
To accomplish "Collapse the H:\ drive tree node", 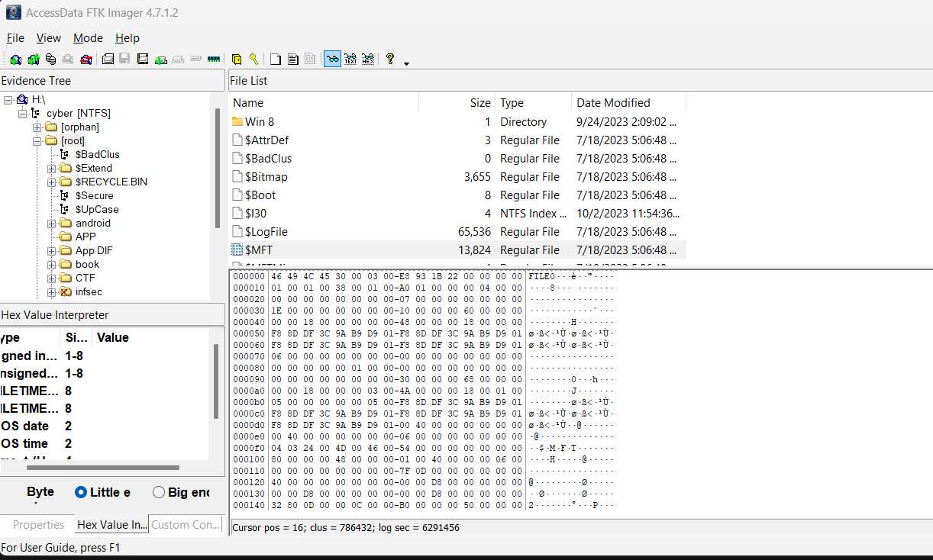I will tap(8, 99).
